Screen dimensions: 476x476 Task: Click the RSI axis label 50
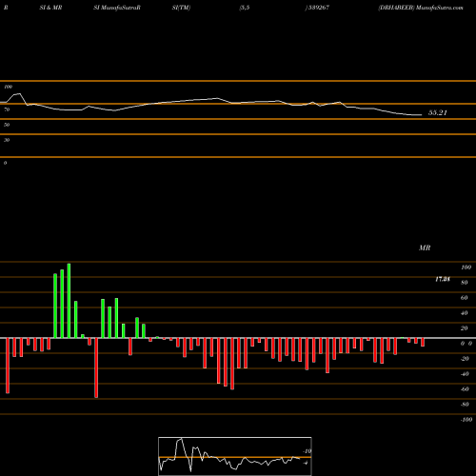pyautogui.click(x=7, y=125)
